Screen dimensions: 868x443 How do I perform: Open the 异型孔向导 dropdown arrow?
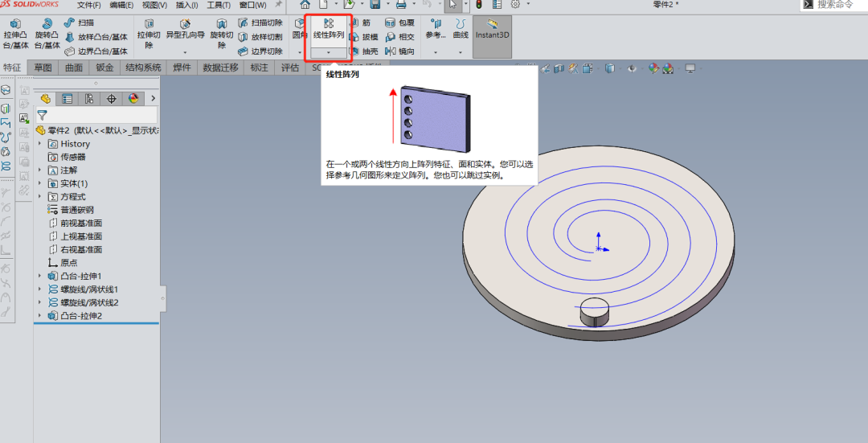click(185, 52)
